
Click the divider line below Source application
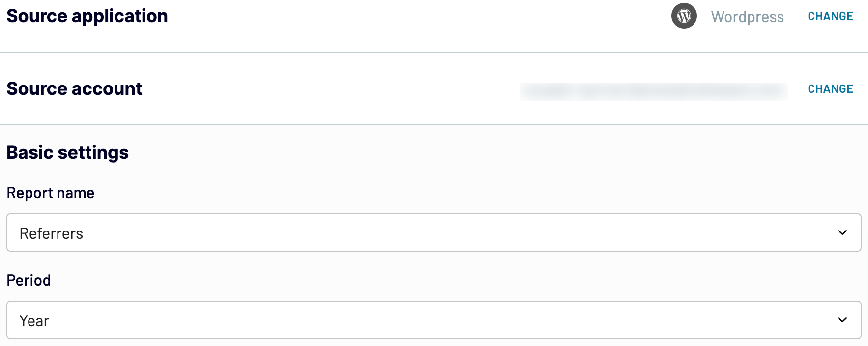click(x=434, y=53)
